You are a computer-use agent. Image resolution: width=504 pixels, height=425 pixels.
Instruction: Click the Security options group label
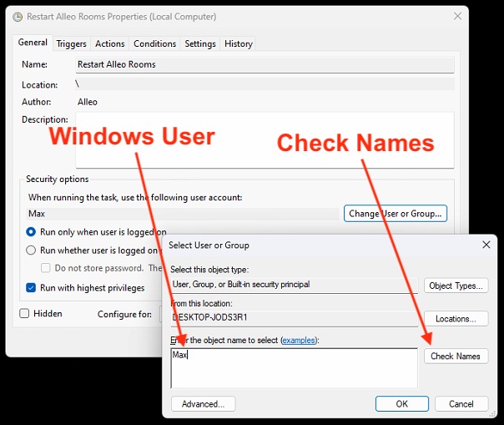click(58, 180)
